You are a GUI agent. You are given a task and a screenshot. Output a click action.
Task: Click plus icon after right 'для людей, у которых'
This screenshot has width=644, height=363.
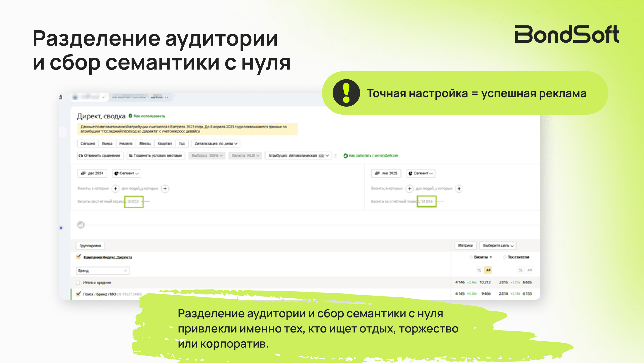tap(459, 188)
